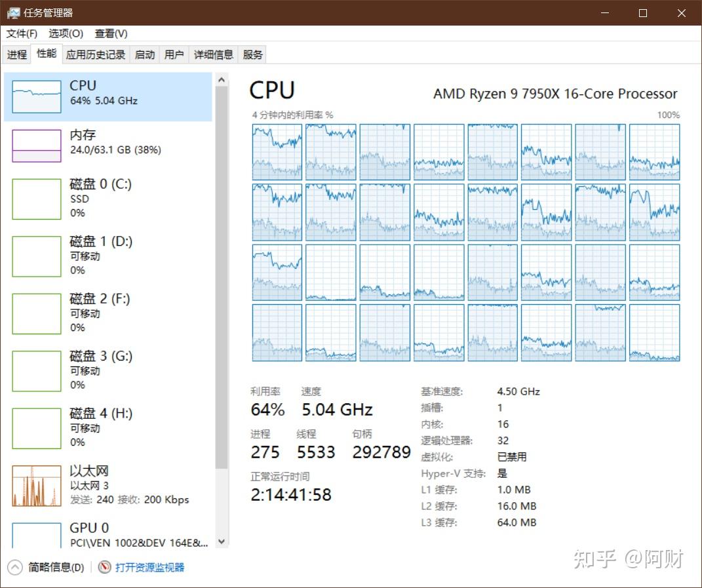Switch to the 启动 (Startup) tab
The image size is (702, 588).
click(x=144, y=54)
